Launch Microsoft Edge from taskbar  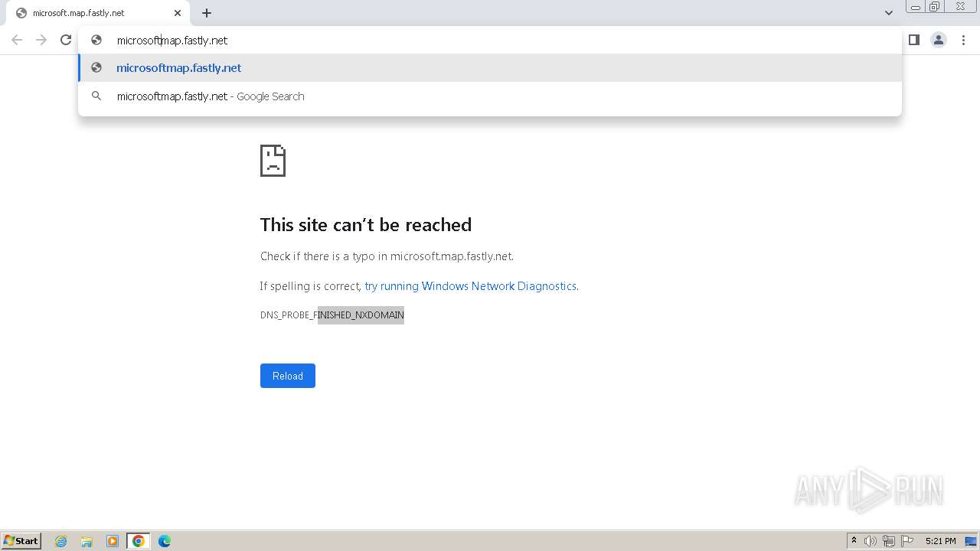tap(165, 541)
